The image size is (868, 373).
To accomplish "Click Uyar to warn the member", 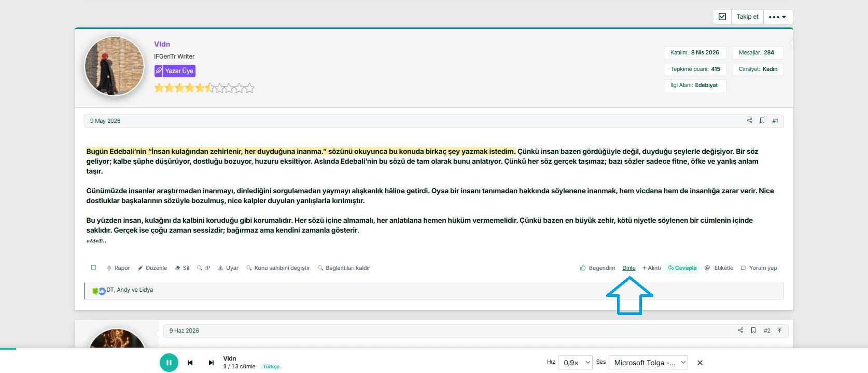I will (228, 268).
